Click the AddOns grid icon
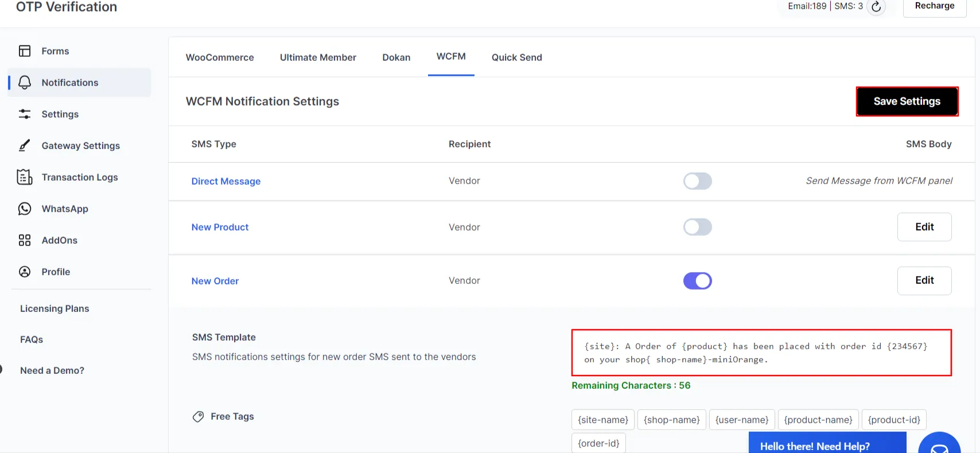 pyautogui.click(x=25, y=240)
